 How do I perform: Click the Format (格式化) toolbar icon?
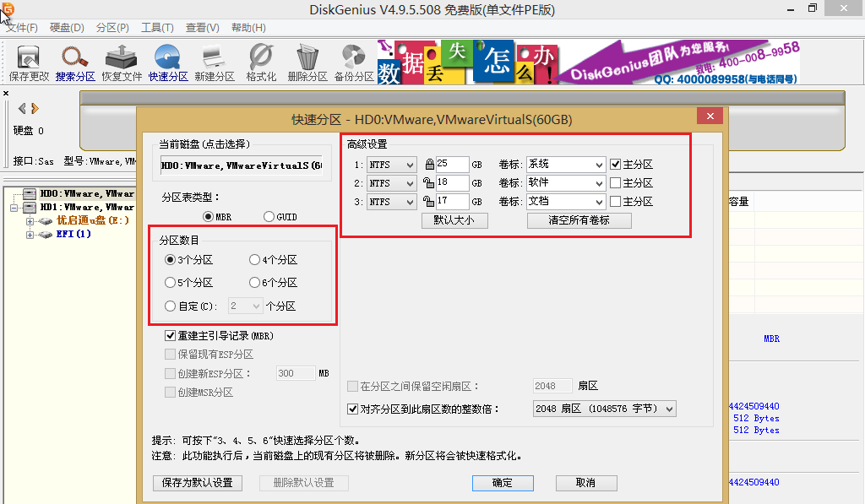point(260,63)
